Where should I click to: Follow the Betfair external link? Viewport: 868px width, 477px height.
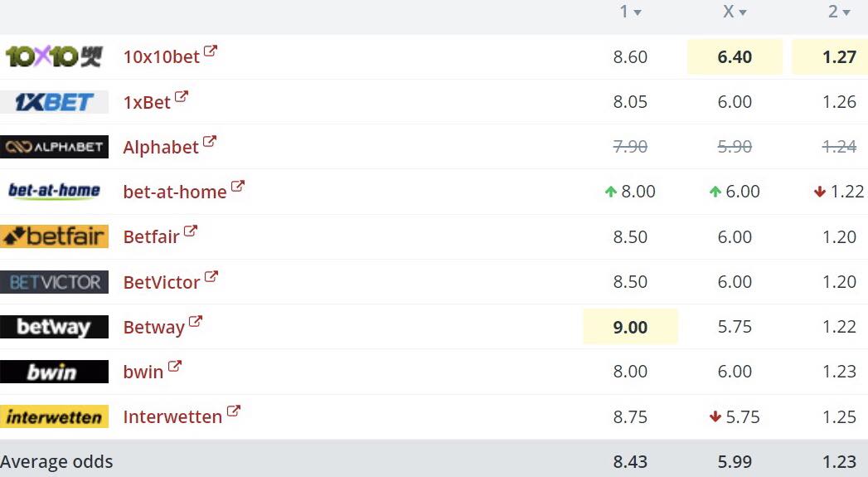[x=152, y=236]
